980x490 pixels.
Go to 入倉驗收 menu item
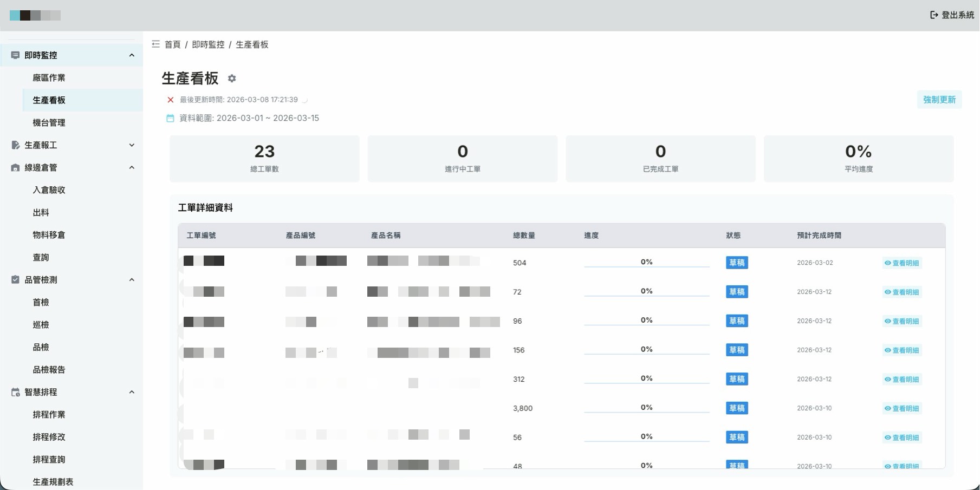click(49, 190)
